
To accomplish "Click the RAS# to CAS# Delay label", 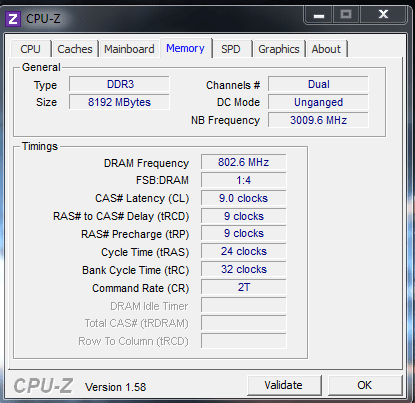I will point(121,217).
